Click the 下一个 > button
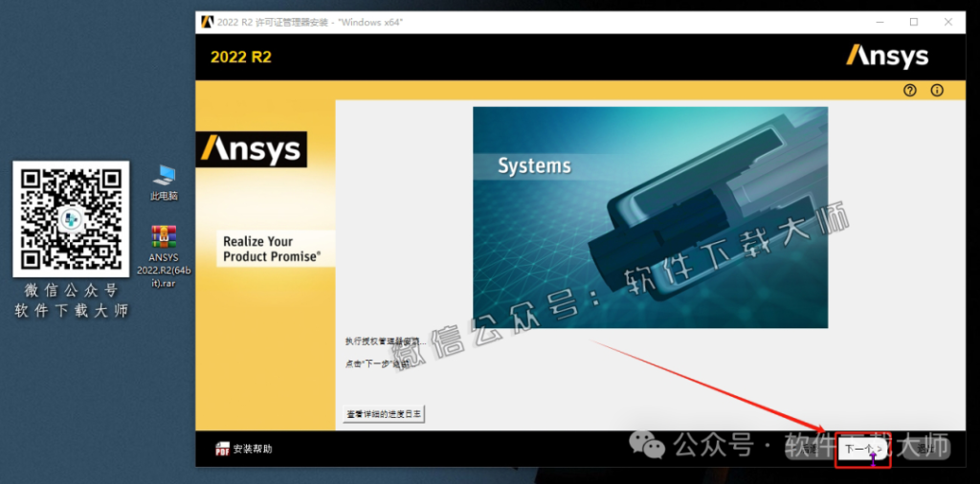 point(863,449)
